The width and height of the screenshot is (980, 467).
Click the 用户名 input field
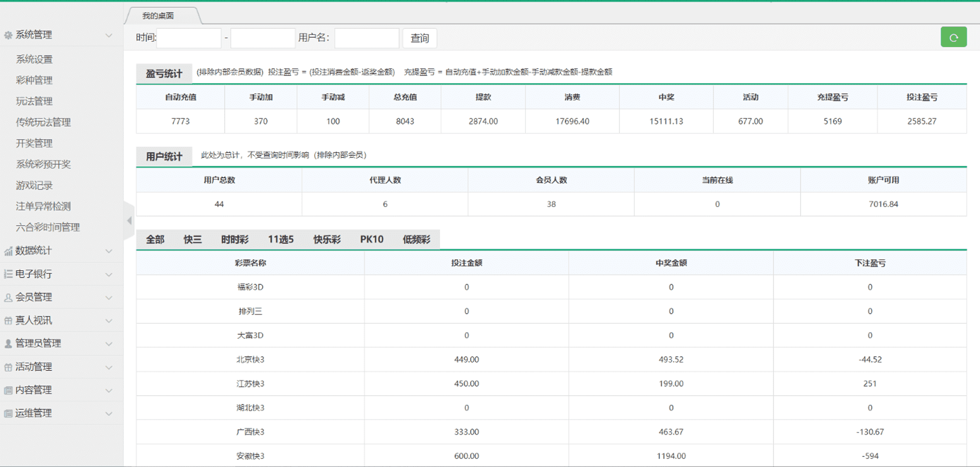(x=366, y=38)
